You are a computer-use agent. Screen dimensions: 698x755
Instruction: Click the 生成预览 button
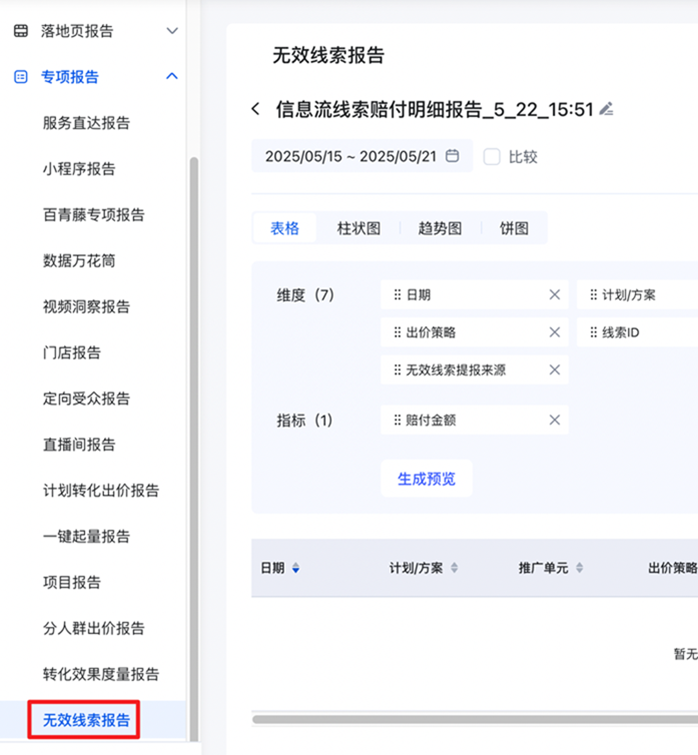[x=426, y=479]
